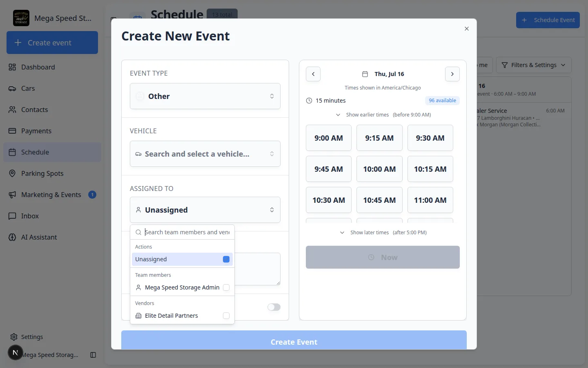Click the funnel icon in Filters & Settings
The height and width of the screenshot is (368, 588).
[x=505, y=65]
